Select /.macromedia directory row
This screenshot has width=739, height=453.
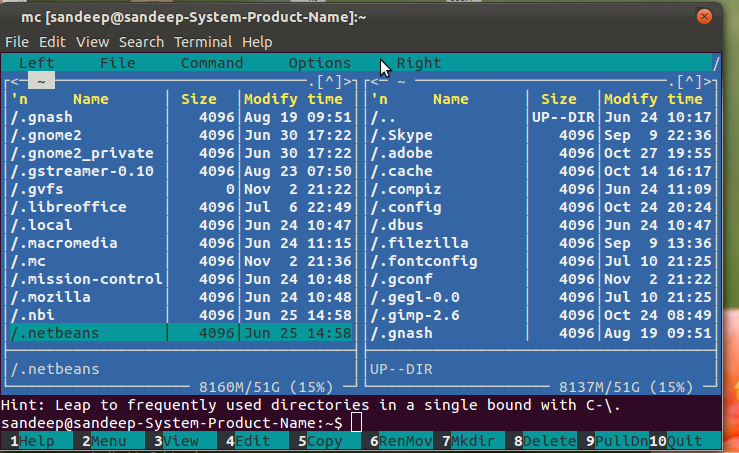[181, 243]
